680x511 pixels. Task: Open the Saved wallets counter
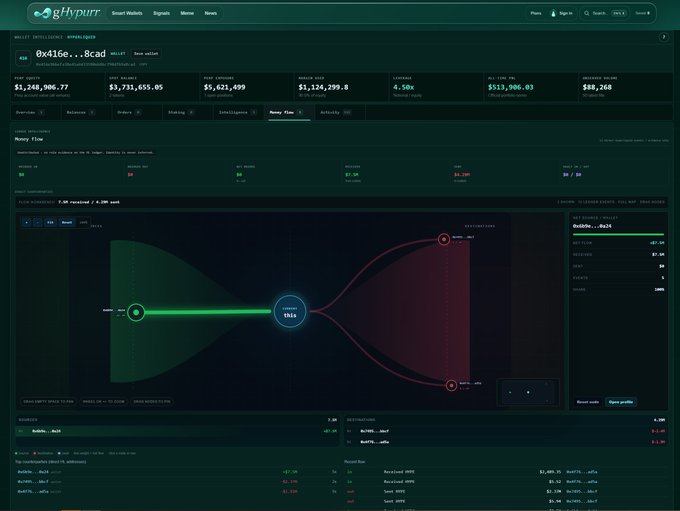[x=642, y=13]
